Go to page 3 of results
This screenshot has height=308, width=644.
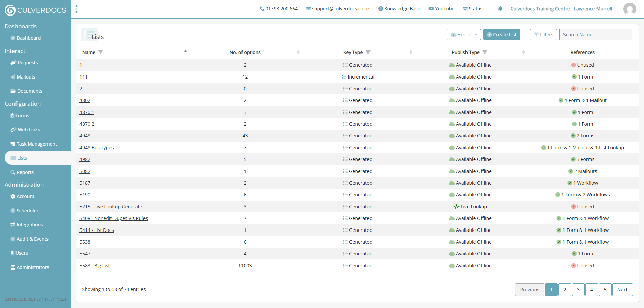[578, 290]
